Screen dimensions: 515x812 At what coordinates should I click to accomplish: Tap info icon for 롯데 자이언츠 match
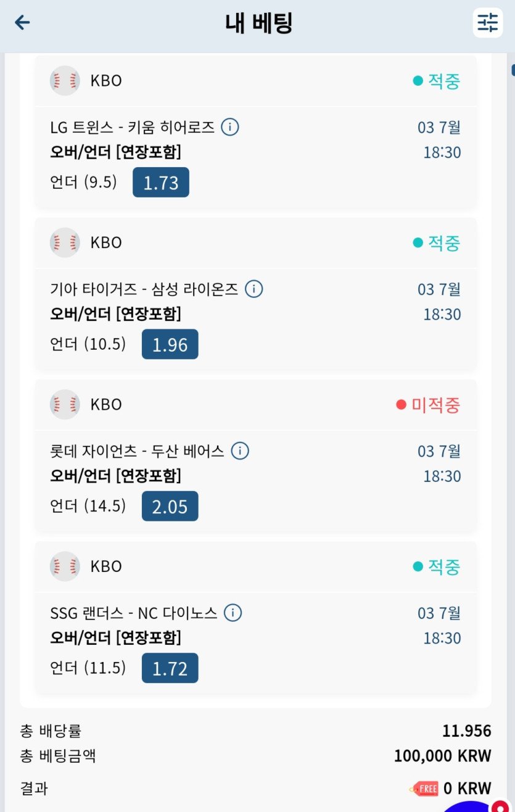pyautogui.click(x=240, y=451)
